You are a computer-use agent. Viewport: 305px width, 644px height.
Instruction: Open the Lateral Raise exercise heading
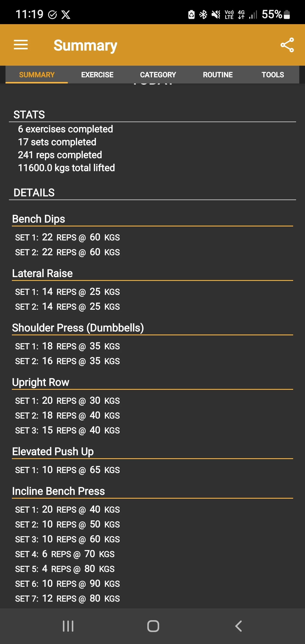point(43,273)
